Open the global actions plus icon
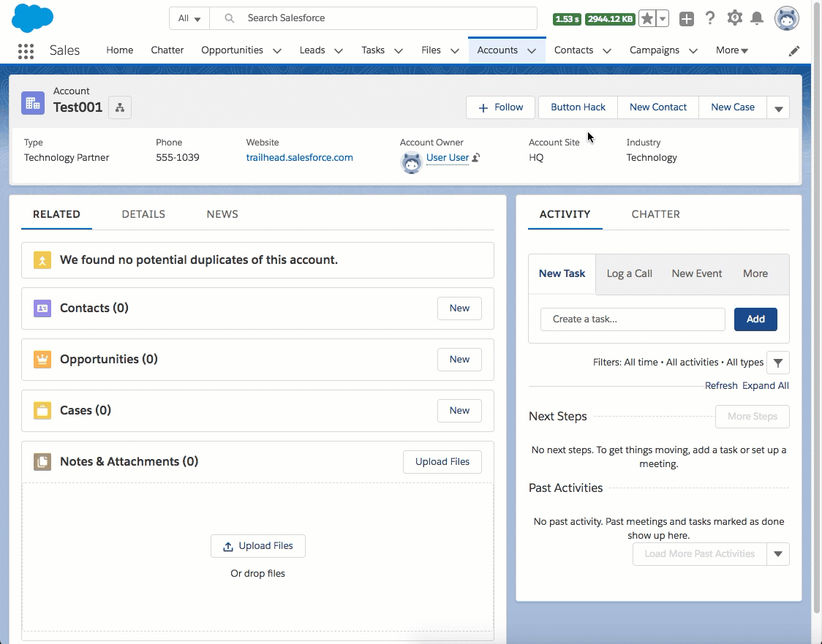 [x=686, y=19]
